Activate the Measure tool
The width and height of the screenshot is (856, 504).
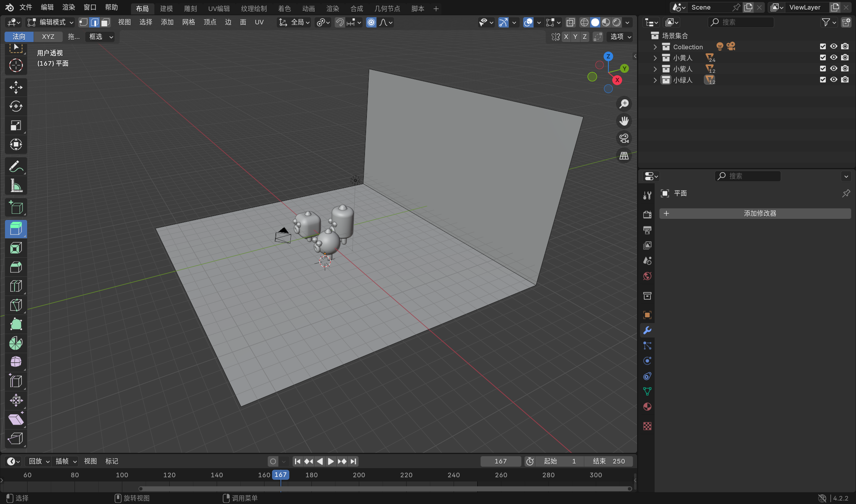16,186
